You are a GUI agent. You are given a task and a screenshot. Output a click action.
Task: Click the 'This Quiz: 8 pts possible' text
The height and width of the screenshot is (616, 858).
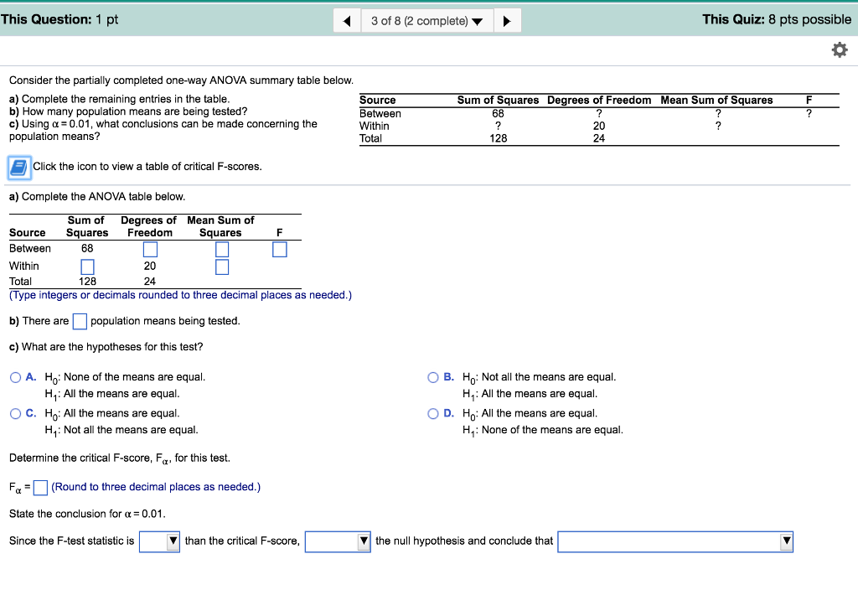pyautogui.click(x=777, y=20)
